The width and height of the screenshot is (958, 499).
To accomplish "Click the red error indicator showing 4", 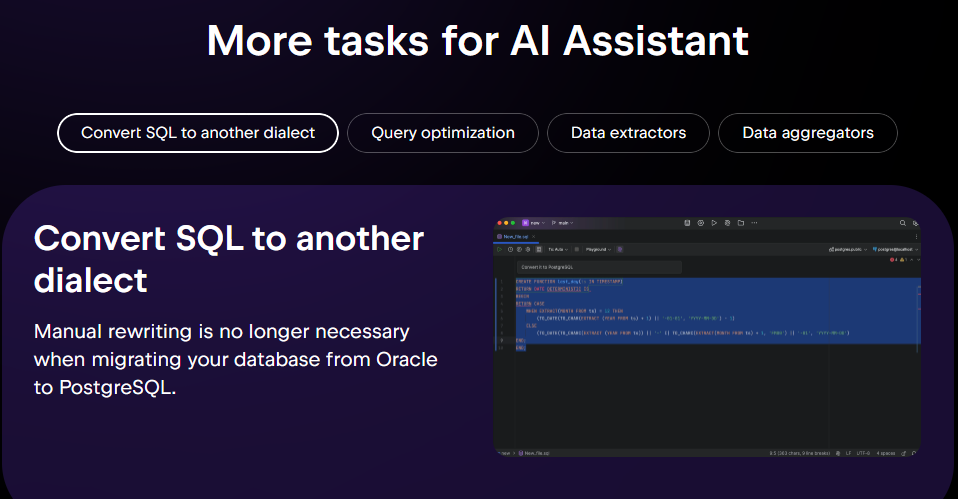I will pyautogui.click(x=893, y=260).
